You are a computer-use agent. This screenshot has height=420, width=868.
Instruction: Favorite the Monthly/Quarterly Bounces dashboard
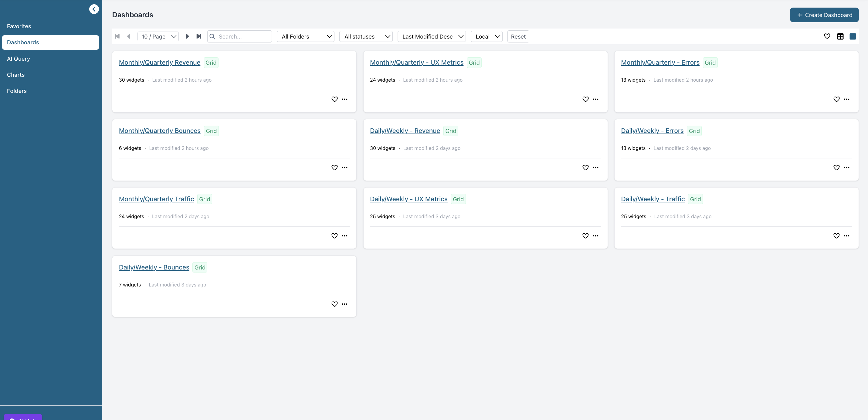(x=334, y=168)
